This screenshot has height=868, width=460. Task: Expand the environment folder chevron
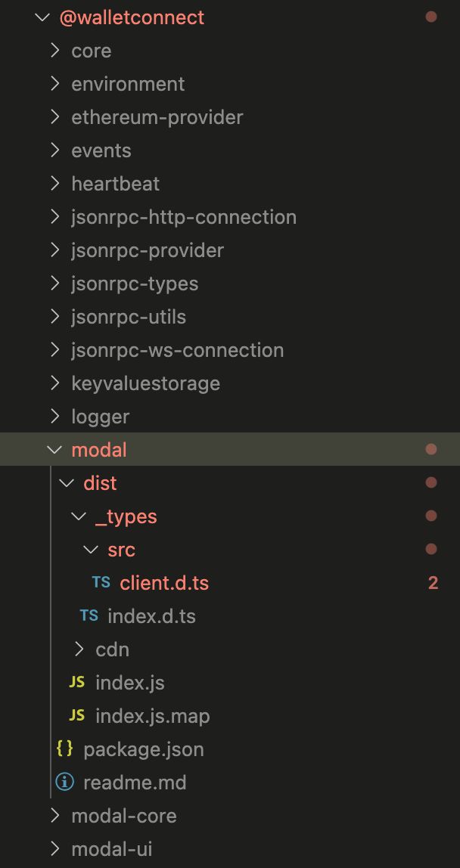coord(54,84)
